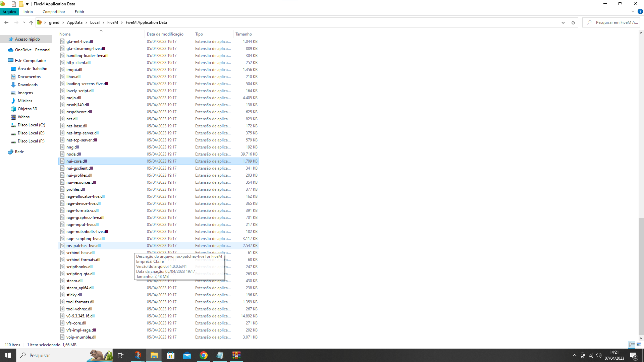This screenshot has width=644, height=362.
Task: Open Disco Local (C:) in the sidebar
Action: pos(32,125)
